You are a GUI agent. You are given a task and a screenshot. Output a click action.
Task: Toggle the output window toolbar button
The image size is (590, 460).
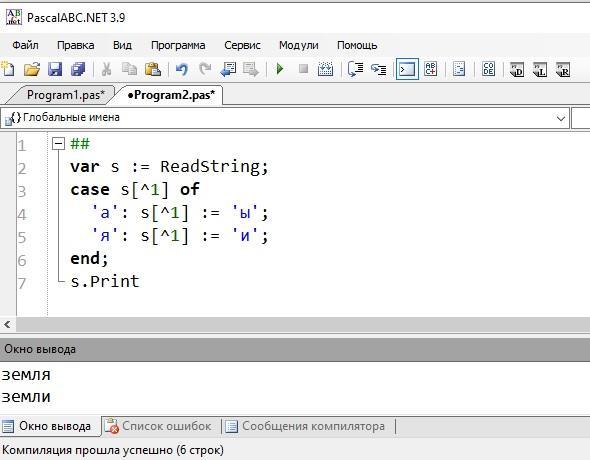tap(407, 69)
